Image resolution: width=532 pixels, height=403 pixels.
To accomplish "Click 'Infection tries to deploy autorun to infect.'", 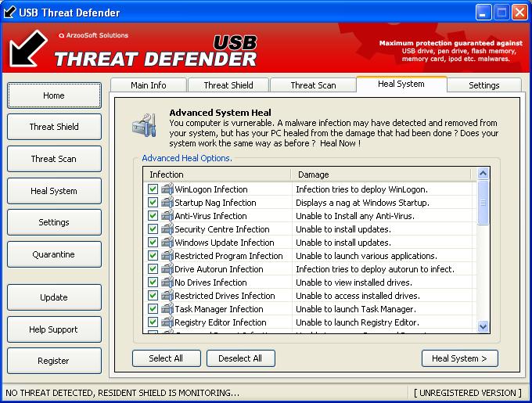I will pos(375,269).
